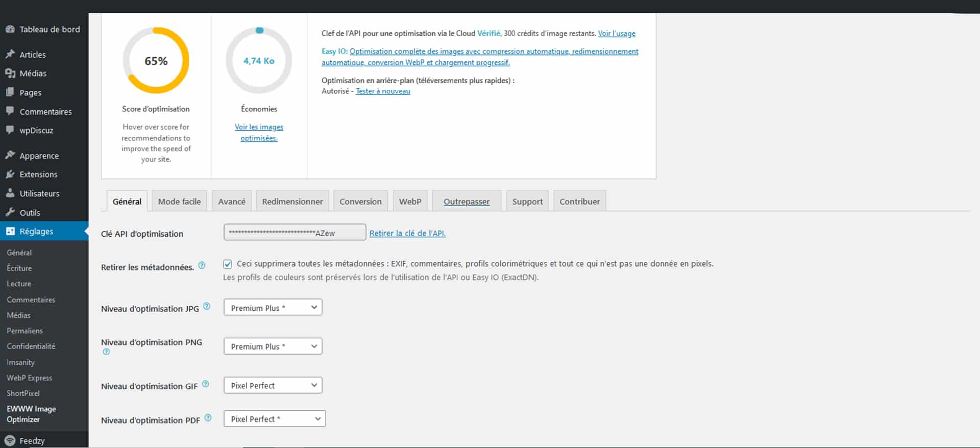The width and height of the screenshot is (980, 448).
Task: Click the Extensions plugin icon
Action: pyautogui.click(x=10, y=175)
